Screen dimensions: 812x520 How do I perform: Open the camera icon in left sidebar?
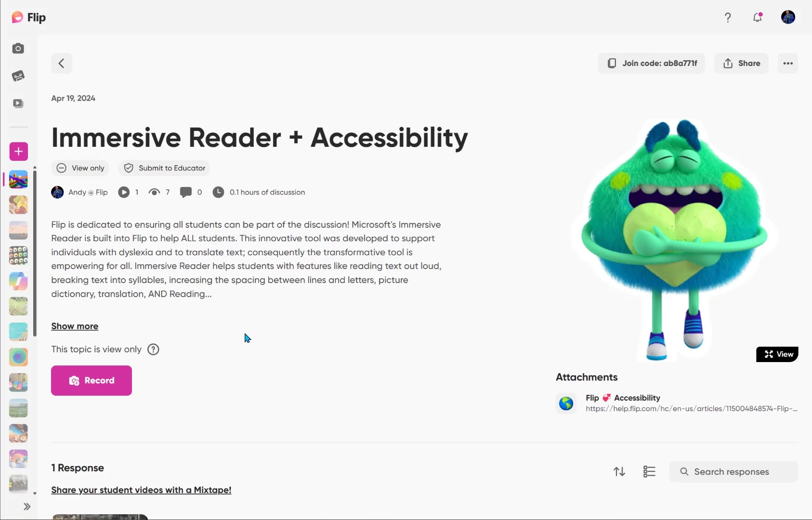coord(18,49)
